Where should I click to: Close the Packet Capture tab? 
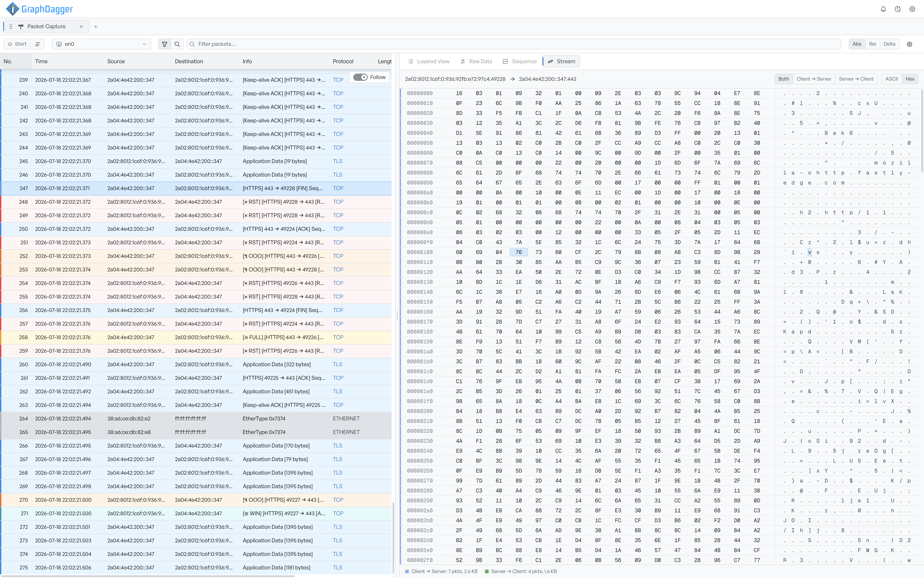point(81,26)
